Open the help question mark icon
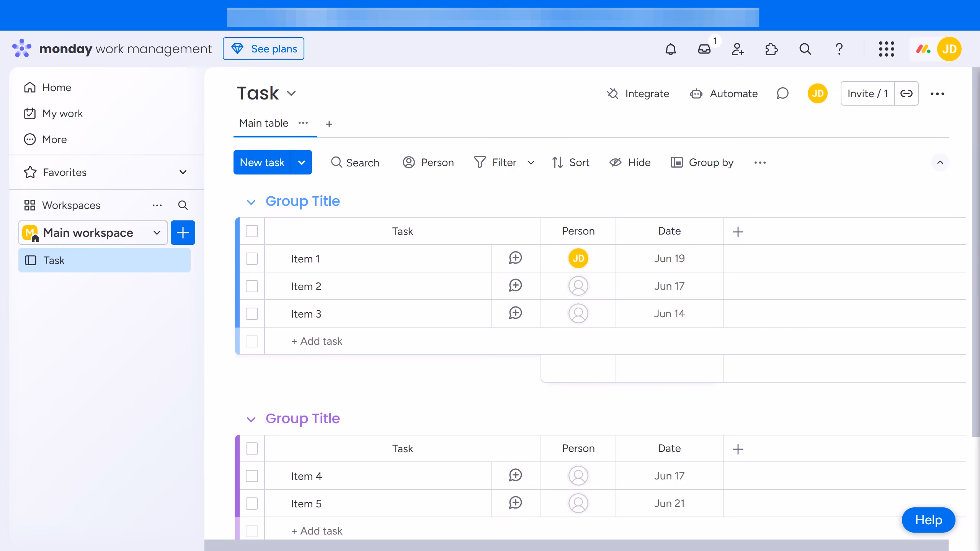 (x=839, y=49)
